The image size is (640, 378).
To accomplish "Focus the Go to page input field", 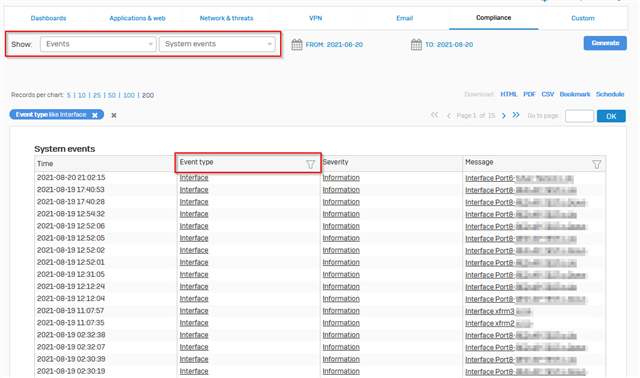I will point(579,116).
